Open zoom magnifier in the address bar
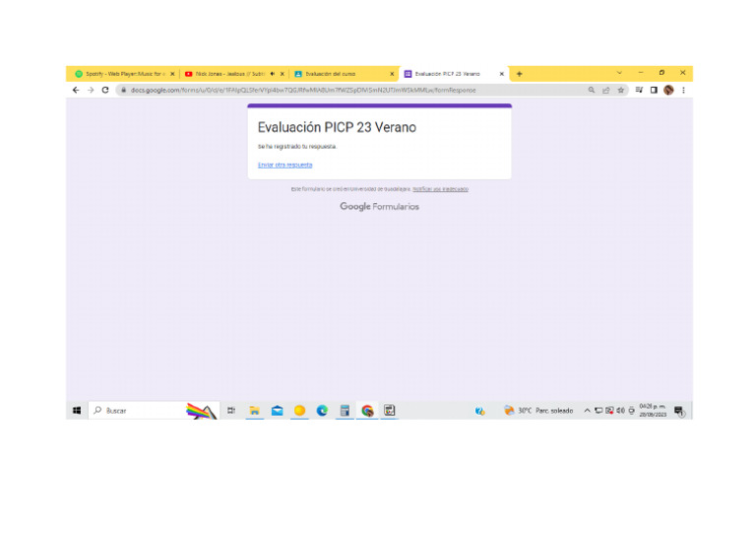756x536 pixels. pyautogui.click(x=591, y=91)
